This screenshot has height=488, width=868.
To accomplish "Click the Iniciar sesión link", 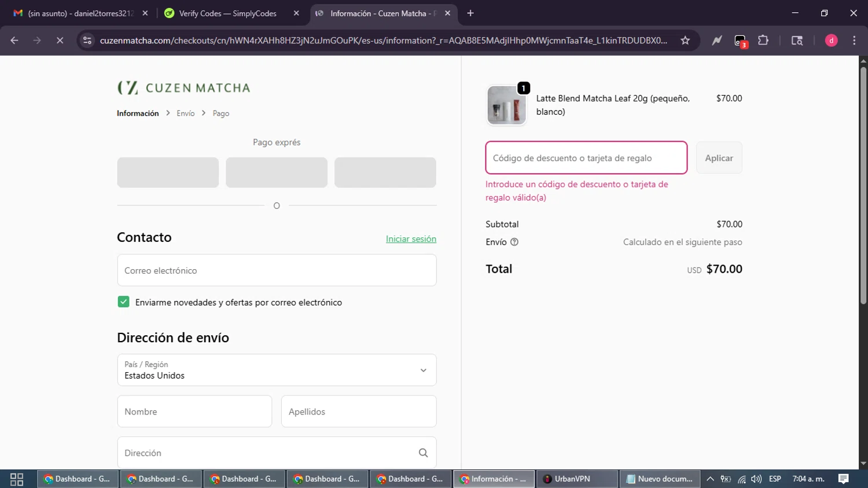I will [411, 239].
